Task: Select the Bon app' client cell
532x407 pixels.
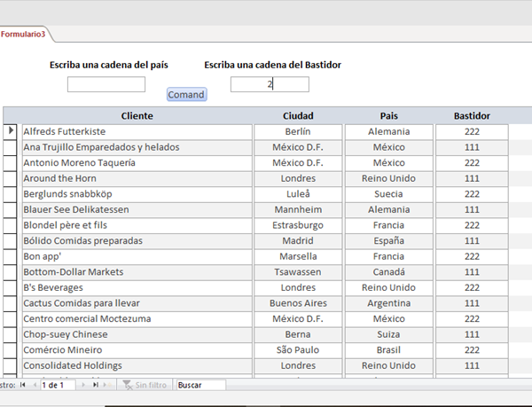Action: 137,256
